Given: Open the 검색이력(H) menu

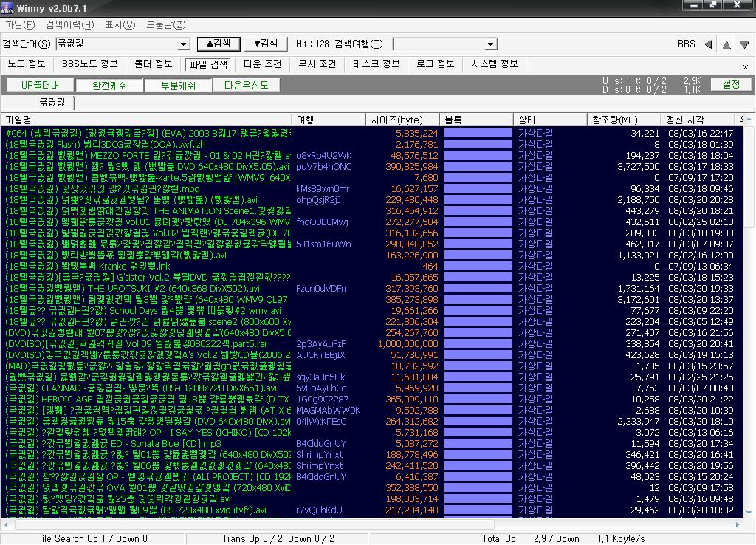Looking at the screenshot, I should (x=70, y=24).
